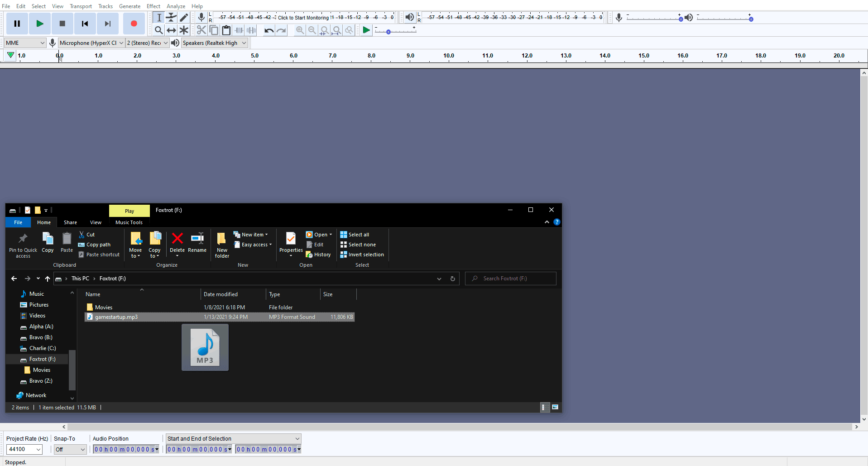This screenshot has height=466, width=868.
Task: Select the Envelope tool
Action: [171, 18]
